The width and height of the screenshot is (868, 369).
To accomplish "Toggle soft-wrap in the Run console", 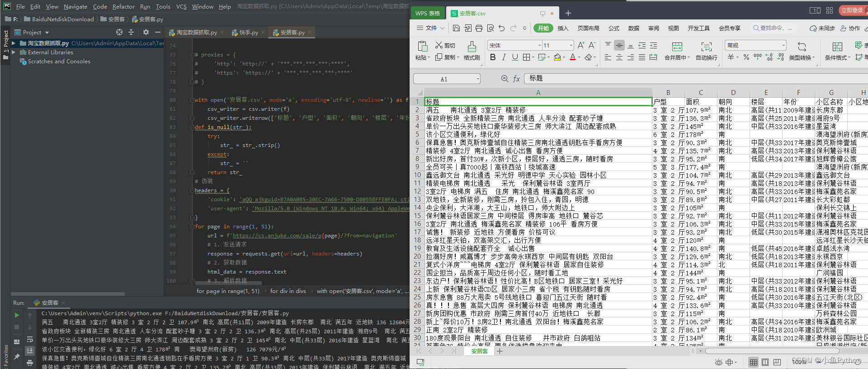I will [x=30, y=339].
